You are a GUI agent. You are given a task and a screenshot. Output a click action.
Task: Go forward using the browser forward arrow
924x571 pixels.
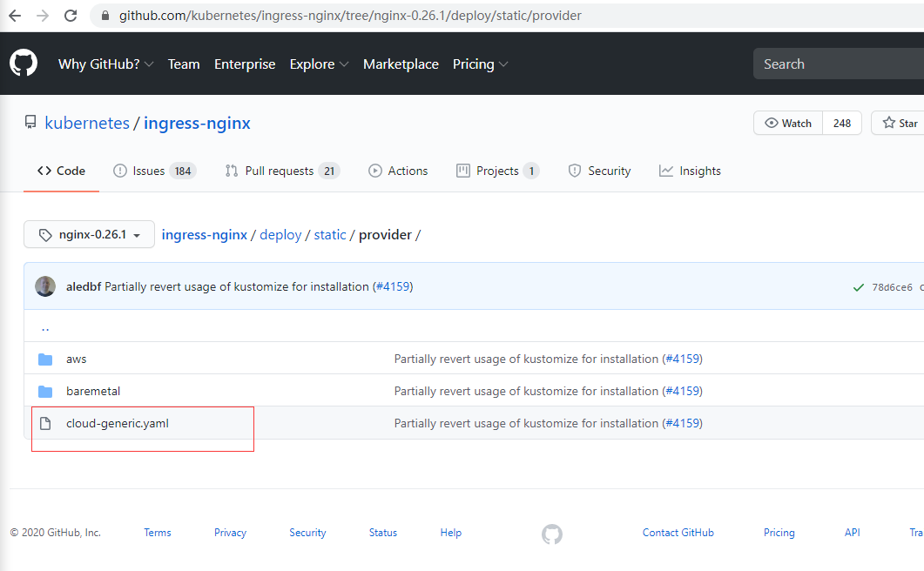pyautogui.click(x=43, y=16)
